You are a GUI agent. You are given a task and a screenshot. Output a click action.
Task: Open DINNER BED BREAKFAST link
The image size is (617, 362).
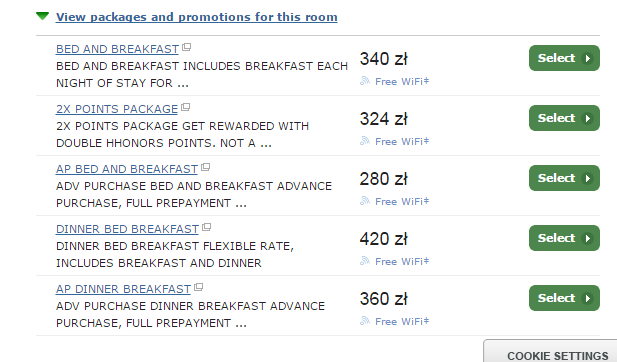127,229
